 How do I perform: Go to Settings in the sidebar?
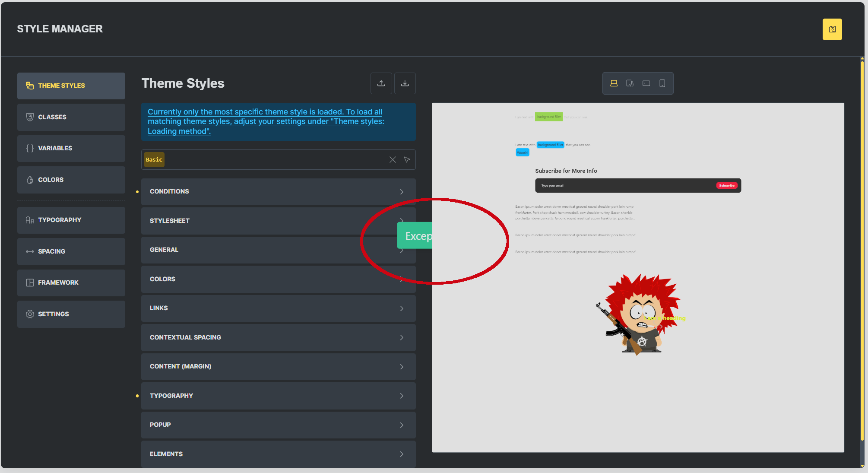tap(71, 314)
